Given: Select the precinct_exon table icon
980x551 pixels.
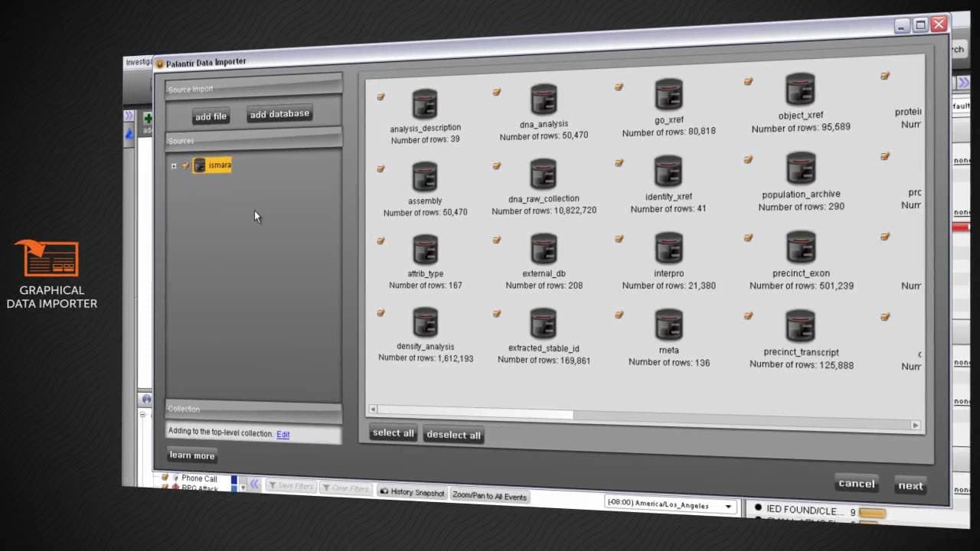Looking at the screenshot, I should pos(801,247).
